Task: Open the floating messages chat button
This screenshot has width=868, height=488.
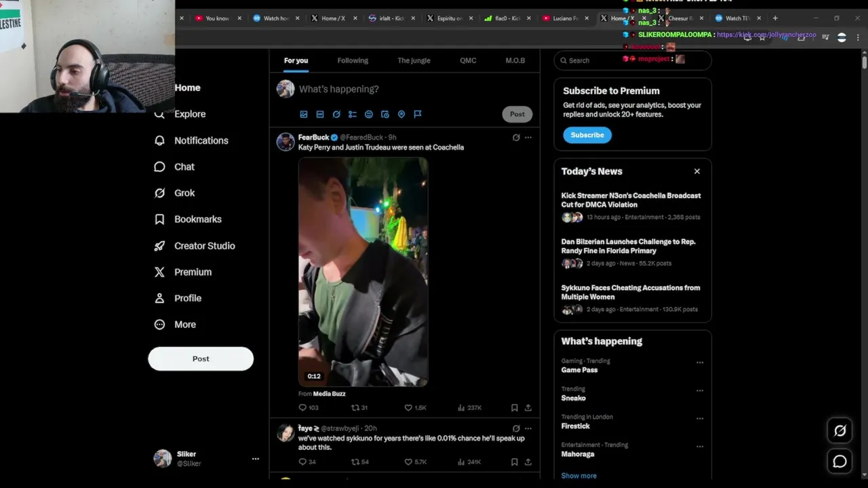Action: [x=840, y=462]
